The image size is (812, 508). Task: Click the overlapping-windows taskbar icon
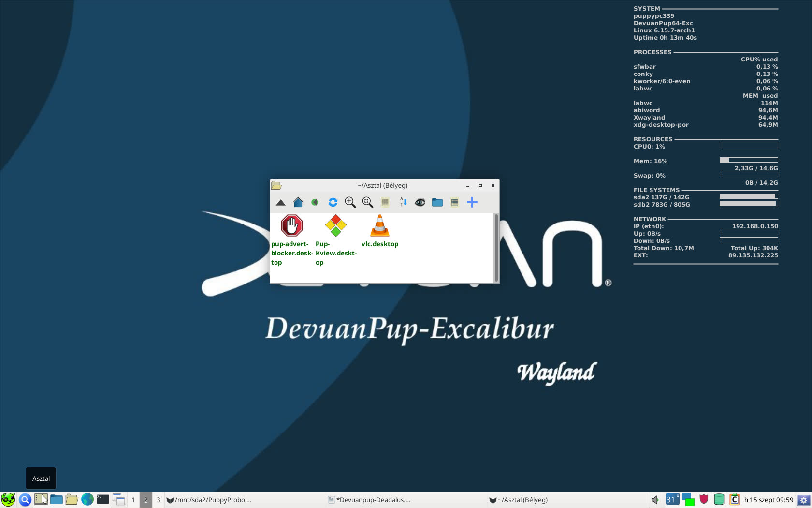click(118, 500)
